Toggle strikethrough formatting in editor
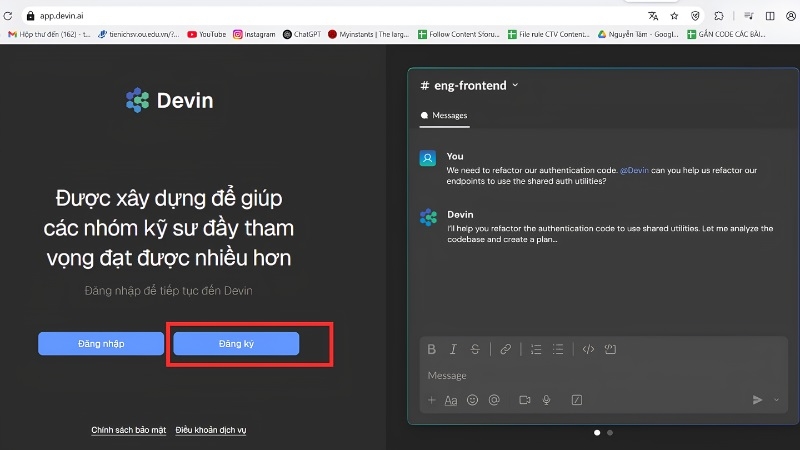800x450 pixels. coord(475,349)
